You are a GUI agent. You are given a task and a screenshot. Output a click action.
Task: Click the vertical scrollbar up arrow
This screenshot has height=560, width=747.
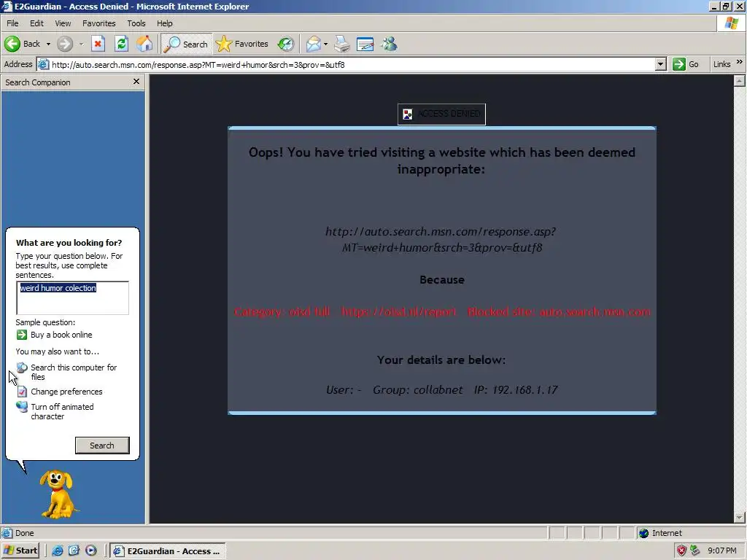pos(739,81)
